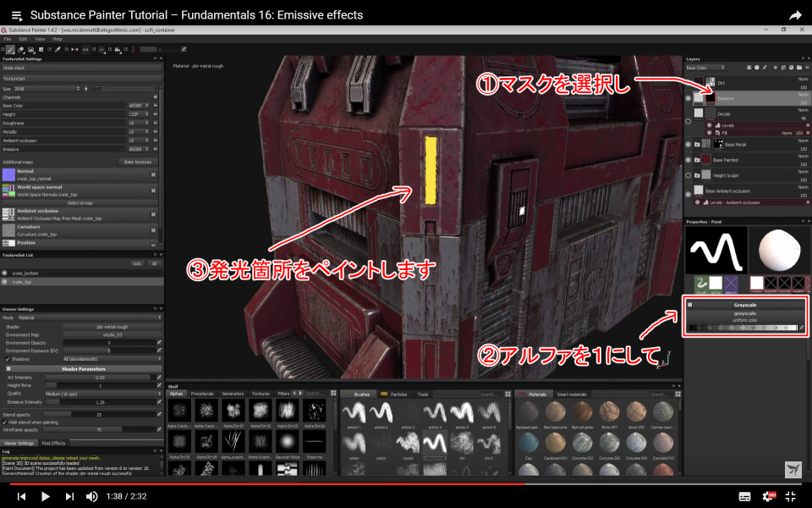Screen dimensions: 812x508
Task: Remove the Height channel
Action: pyautogui.click(x=155, y=114)
